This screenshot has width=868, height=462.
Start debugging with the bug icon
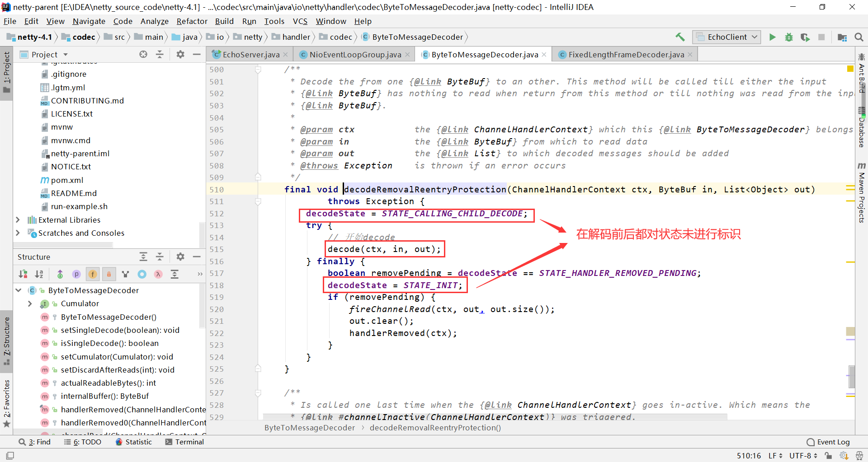point(789,37)
